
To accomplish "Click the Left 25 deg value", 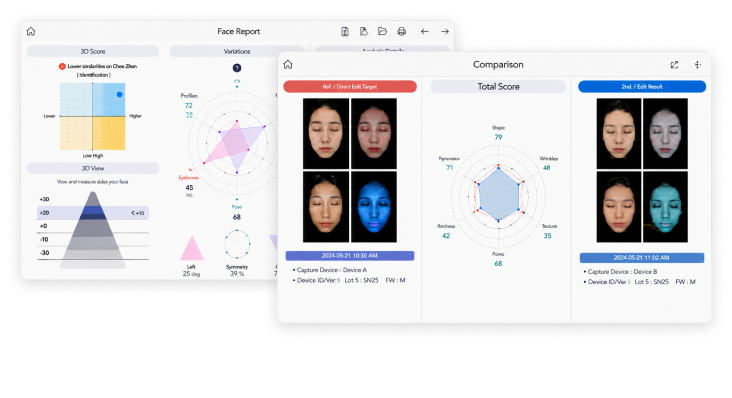I will (191, 274).
